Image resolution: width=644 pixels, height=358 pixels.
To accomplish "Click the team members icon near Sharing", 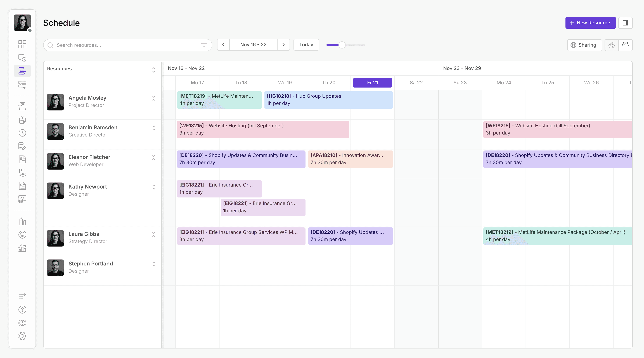I will 611,45.
